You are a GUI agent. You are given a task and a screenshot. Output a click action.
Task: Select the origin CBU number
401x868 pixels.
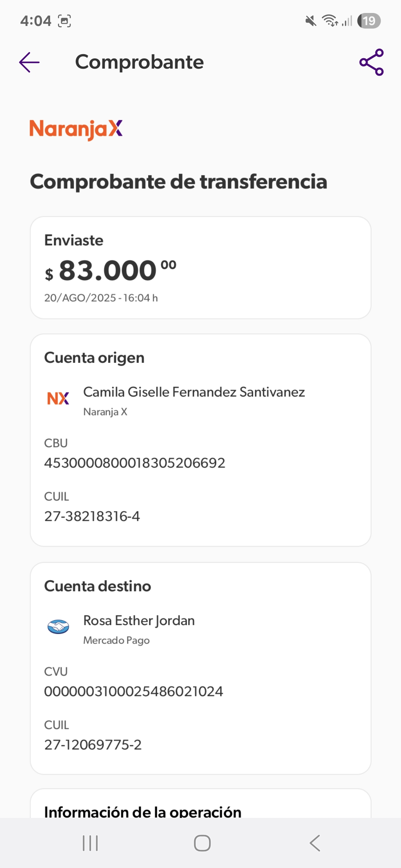(x=135, y=463)
